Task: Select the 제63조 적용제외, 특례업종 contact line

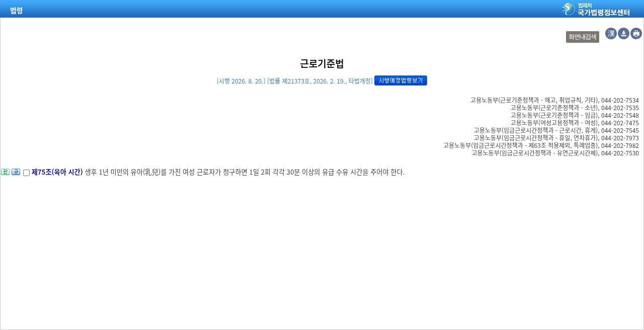Action: (x=541, y=145)
